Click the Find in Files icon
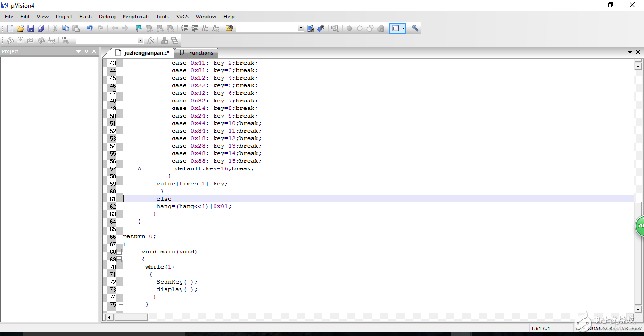 point(311,28)
